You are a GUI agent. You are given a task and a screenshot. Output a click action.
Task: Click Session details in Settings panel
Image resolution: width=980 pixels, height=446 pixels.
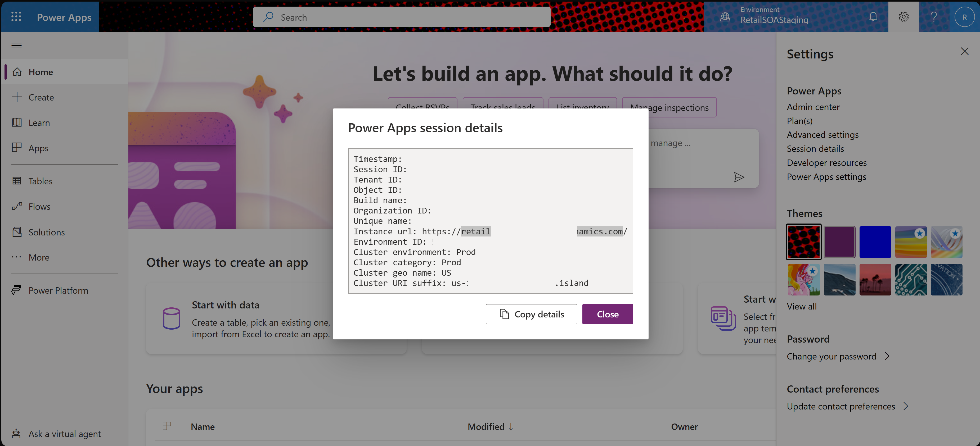point(815,149)
